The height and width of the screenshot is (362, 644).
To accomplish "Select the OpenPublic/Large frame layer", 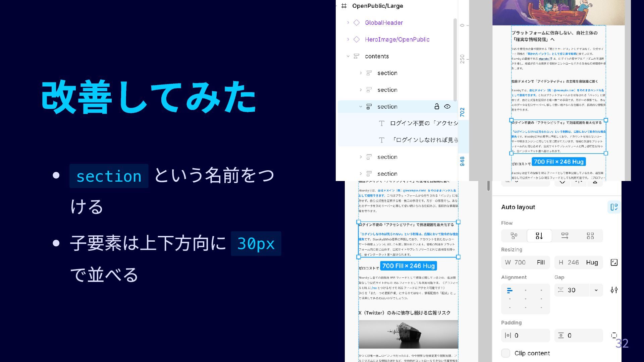I will [x=377, y=6].
